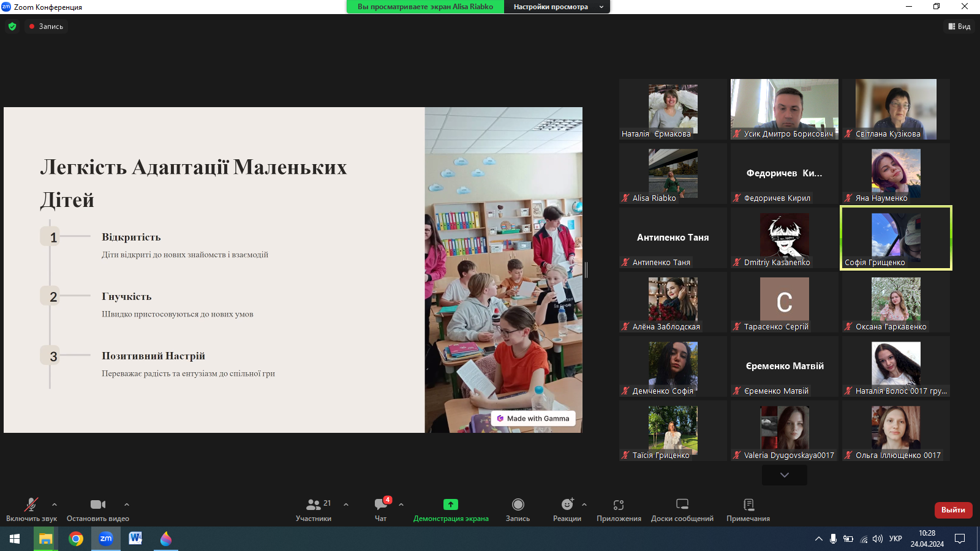Select Таїсія Гриценко participant tile
The height and width of the screenshot is (551, 980).
click(673, 430)
